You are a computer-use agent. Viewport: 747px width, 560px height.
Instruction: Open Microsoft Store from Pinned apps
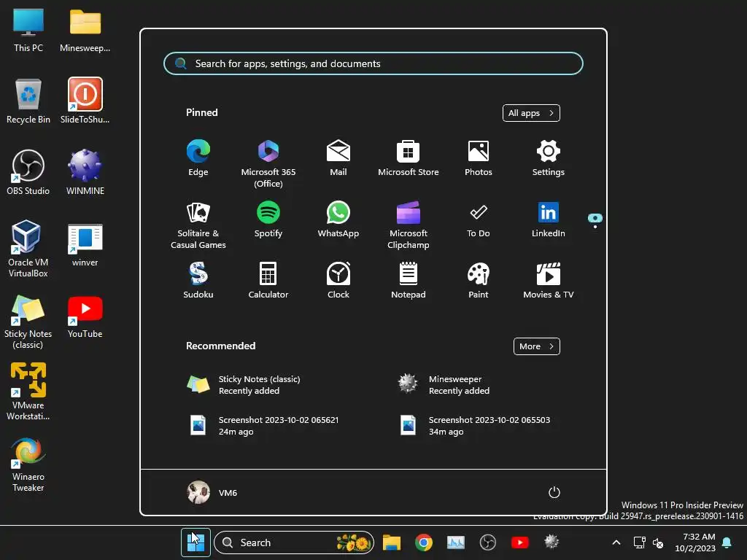(x=409, y=158)
